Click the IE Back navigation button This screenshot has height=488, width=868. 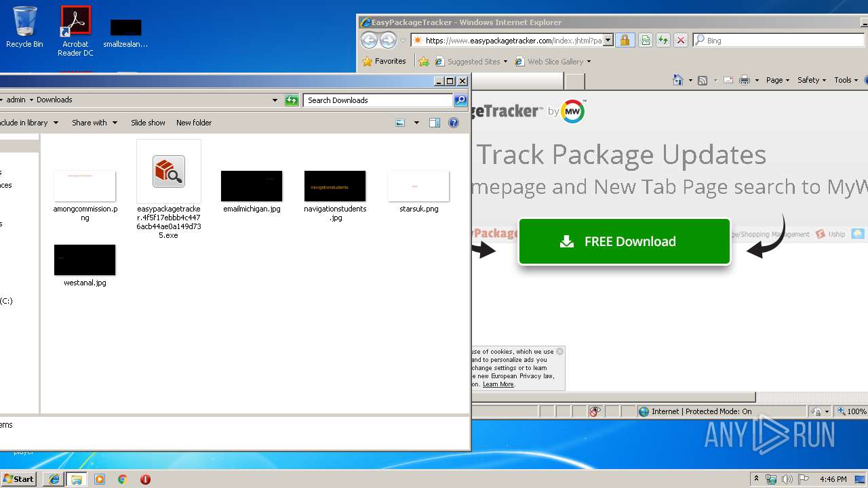[x=369, y=41]
